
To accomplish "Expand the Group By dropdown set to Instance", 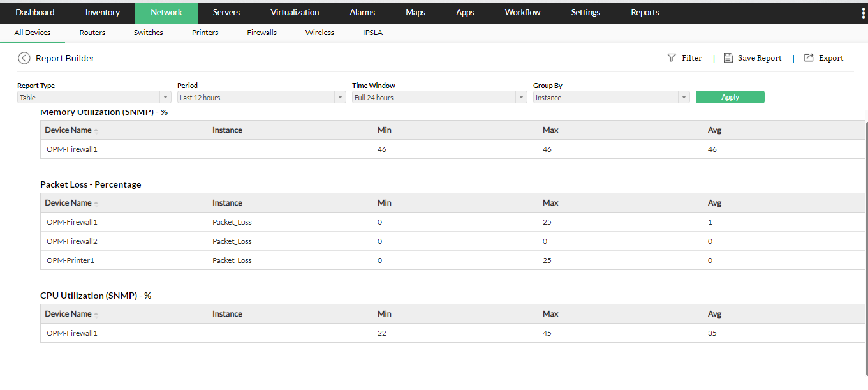I will point(684,97).
